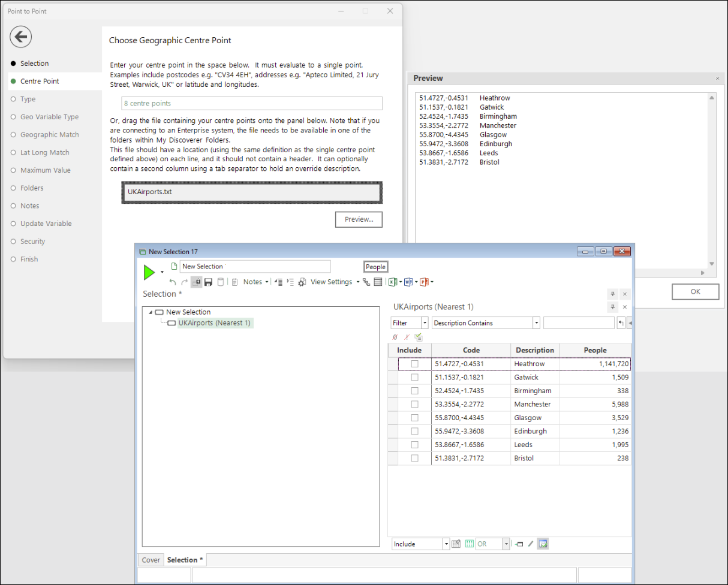Click the Undo arrow in selection toolbar
The width and height of the screenshot is (728, 585).
[173, 282]
